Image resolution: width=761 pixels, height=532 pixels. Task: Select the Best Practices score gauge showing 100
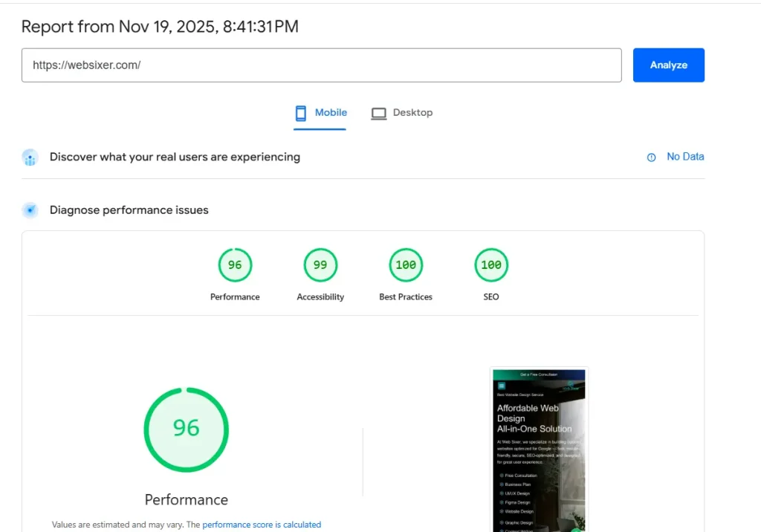tap(406, 265)
